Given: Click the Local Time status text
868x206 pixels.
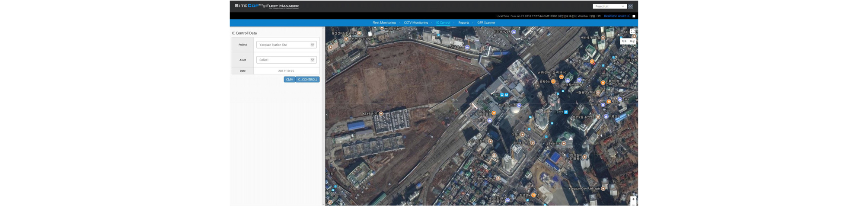Looking at the screenshot, I should tap(548, 16).
